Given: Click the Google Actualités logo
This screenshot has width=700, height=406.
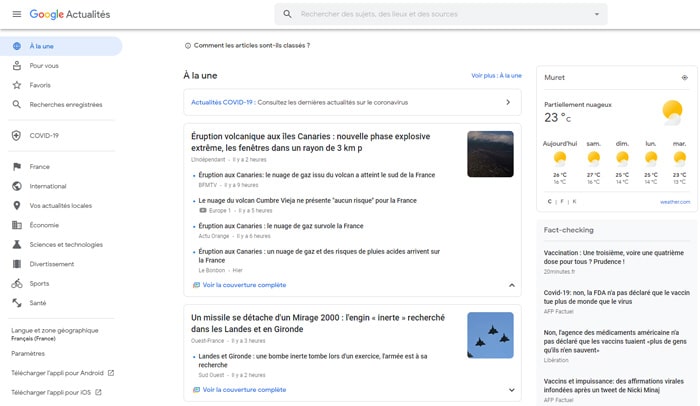Looking at the screenshot, I should pyautogui.click(x=70, y=14).
